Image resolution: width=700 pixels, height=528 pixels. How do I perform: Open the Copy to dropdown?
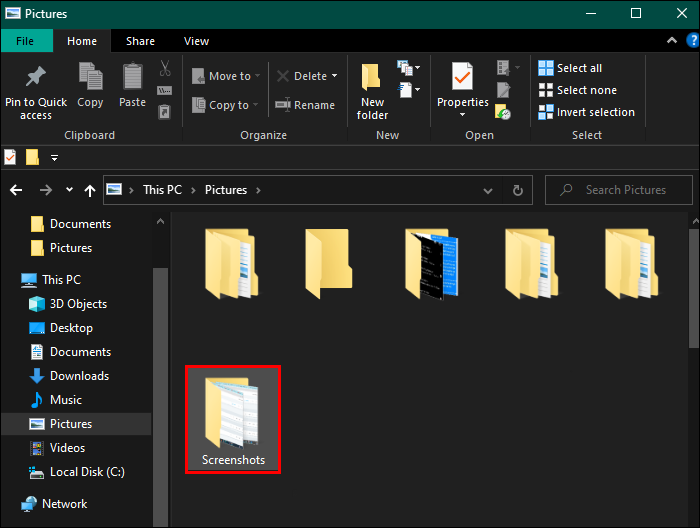225,105
